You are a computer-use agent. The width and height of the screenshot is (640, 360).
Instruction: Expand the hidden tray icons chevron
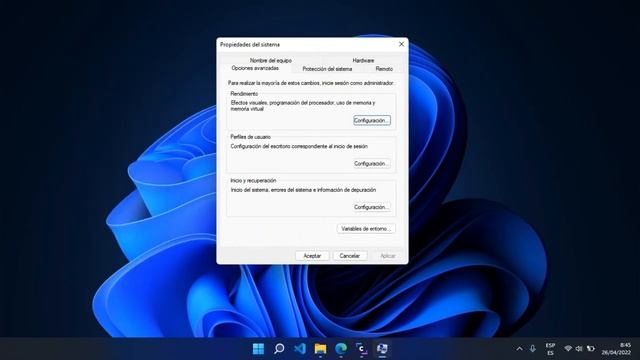tap(519, 349)
